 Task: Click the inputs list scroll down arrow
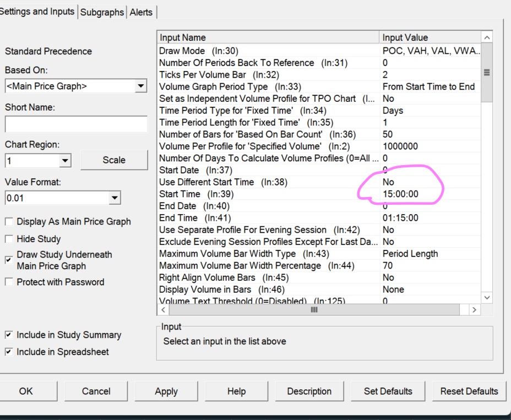487,297
